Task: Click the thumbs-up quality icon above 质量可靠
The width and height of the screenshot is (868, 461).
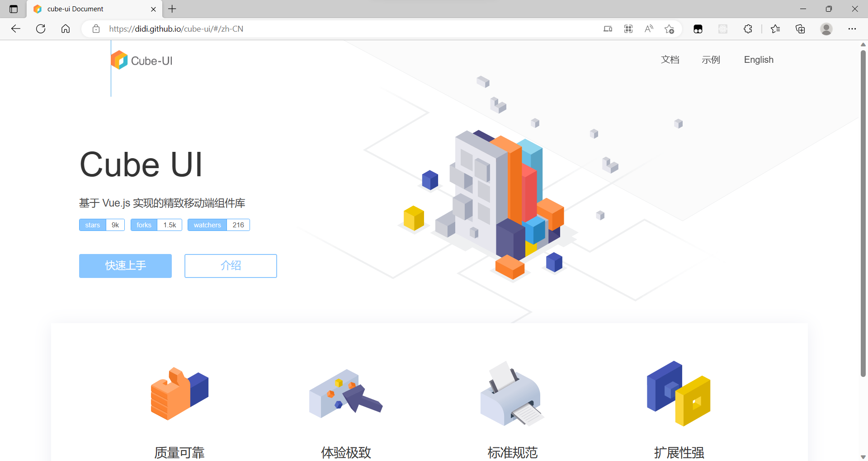Action: coord(179,393)
